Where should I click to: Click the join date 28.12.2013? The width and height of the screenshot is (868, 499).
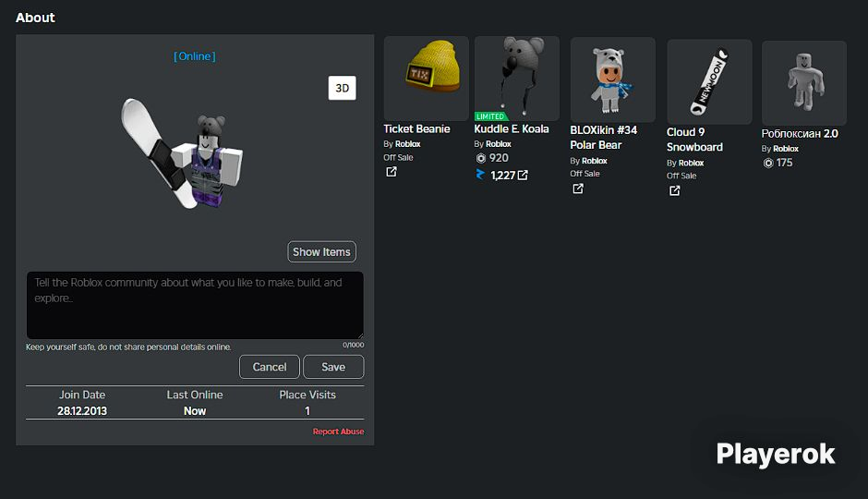click(x=82, y=411)
